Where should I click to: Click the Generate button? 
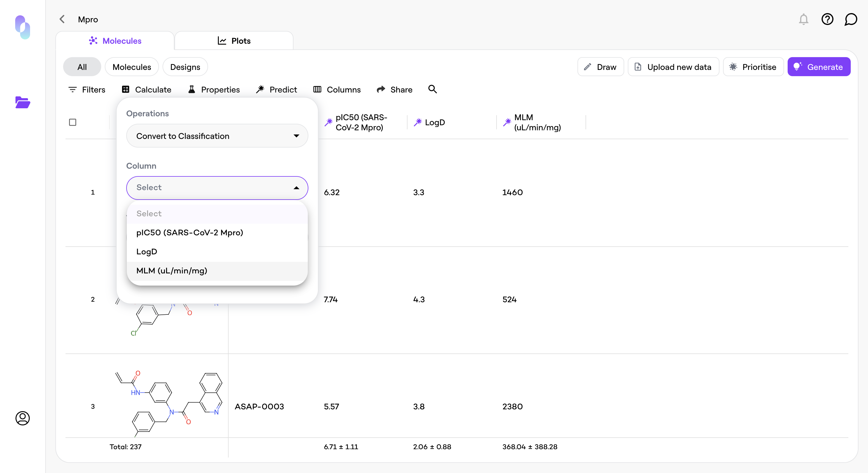point(819,67)
